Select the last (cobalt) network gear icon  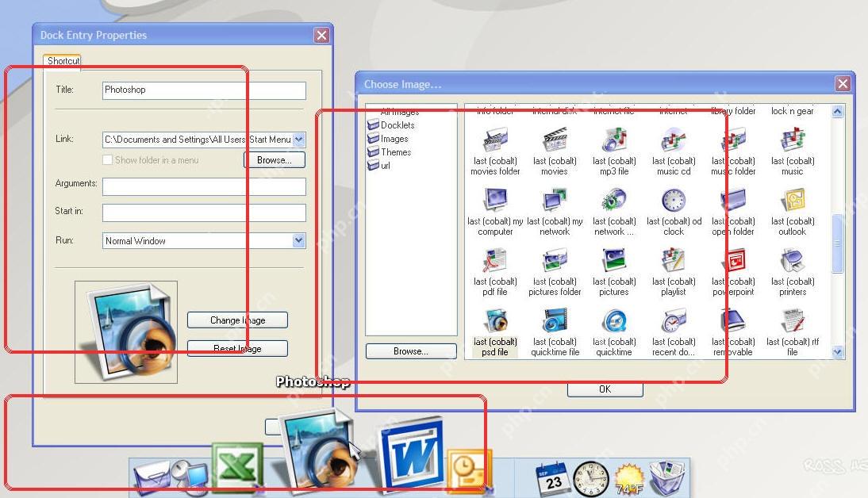pos(614,201)
